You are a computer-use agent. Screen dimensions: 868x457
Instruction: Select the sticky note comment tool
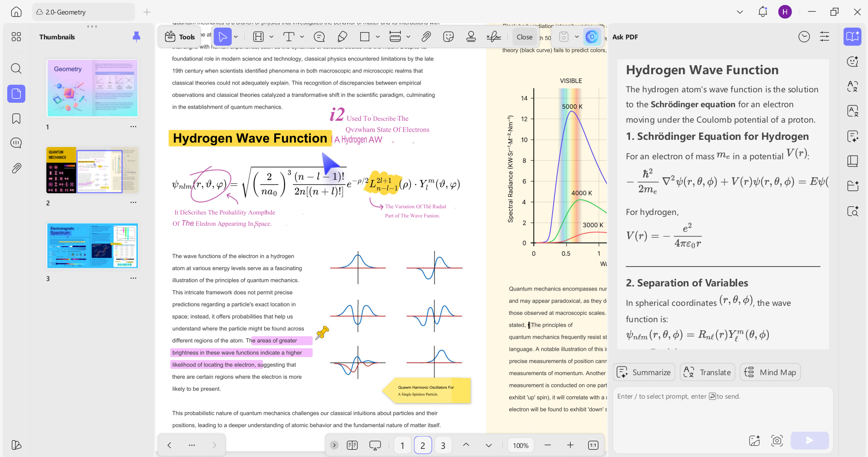coord(320,37)
